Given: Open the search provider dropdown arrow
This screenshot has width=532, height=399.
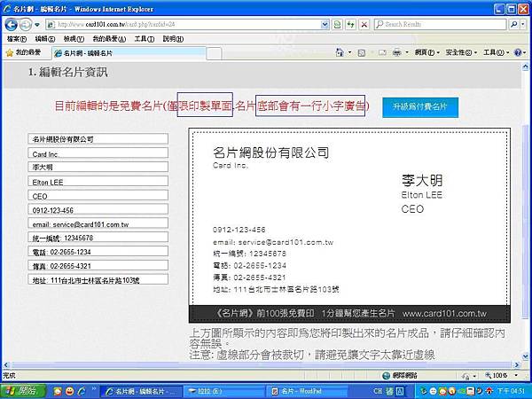Looking at the screenshot, I should 523,25.
